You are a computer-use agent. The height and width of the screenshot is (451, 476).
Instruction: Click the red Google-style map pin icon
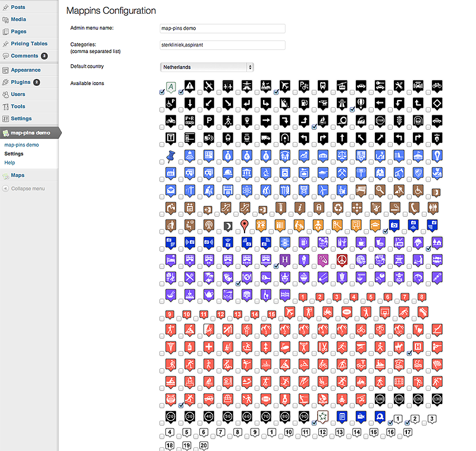pos(243,225)
